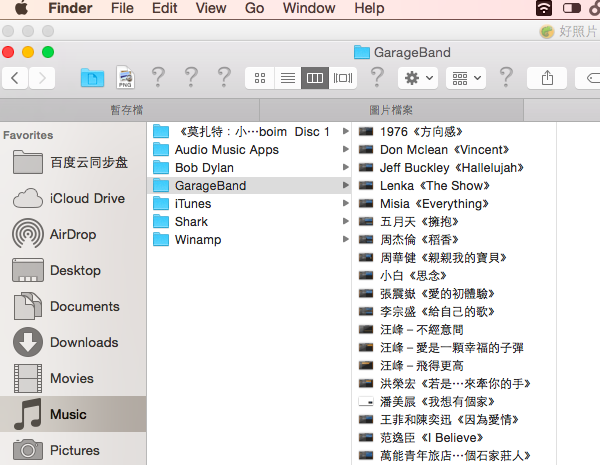Go back with the toolbar arrow

pyautogui.click(x=15, y=78)
